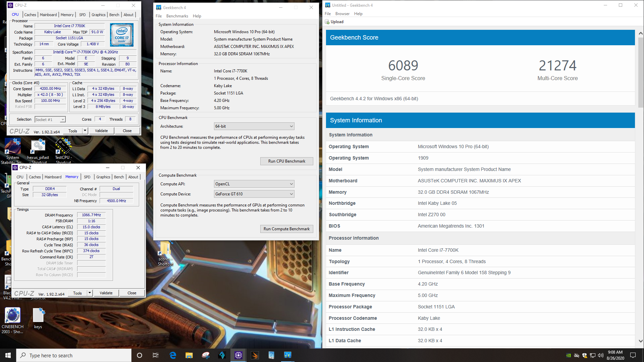
Task: Switch to Geekbench chart icon on taskbar
Action: click(x=288, y=355)
